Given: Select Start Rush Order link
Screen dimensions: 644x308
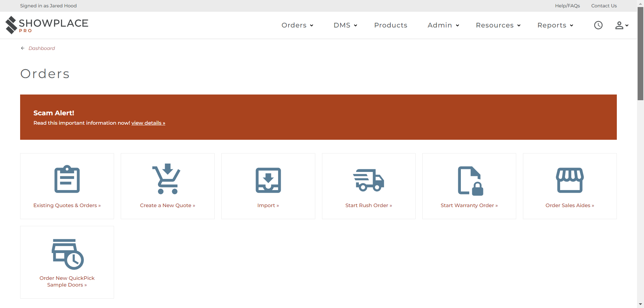Looking at the screenshot, I should pyautogui.click(x=369, y=205).
